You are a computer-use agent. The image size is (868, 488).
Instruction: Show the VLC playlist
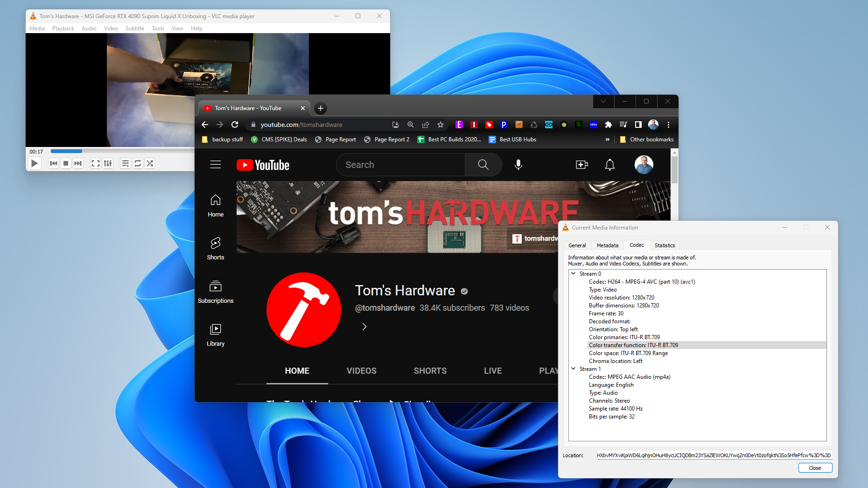coord(125,163)
